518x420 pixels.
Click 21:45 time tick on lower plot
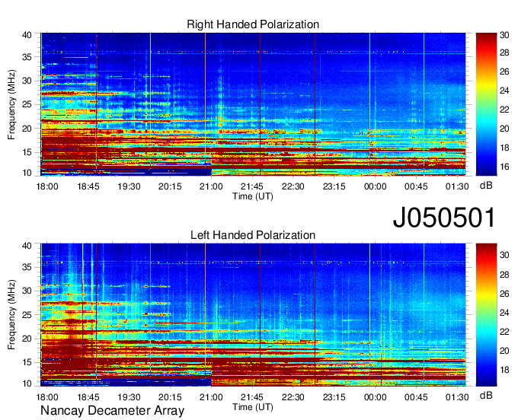pyautogui.click(x=252, y=397)
